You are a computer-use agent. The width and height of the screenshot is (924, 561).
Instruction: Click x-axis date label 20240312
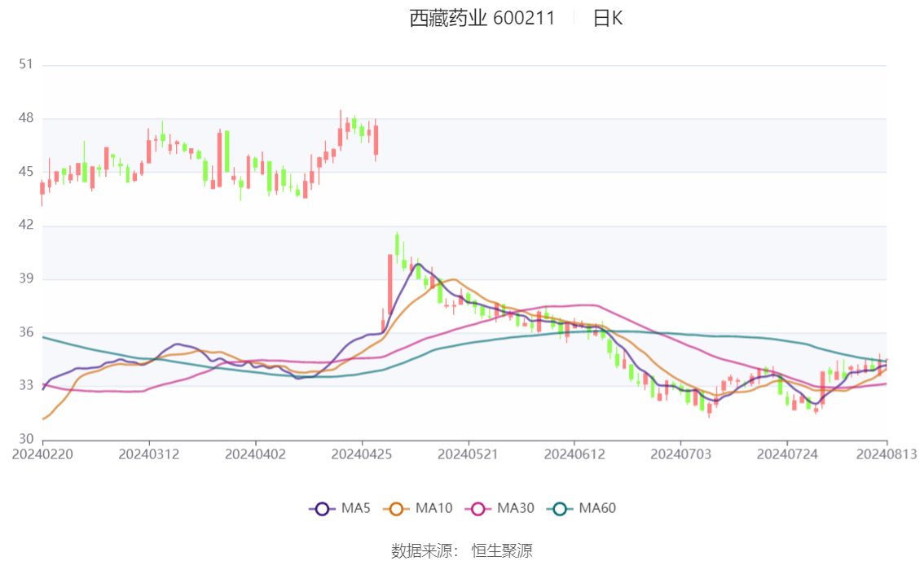coord(149,454)
